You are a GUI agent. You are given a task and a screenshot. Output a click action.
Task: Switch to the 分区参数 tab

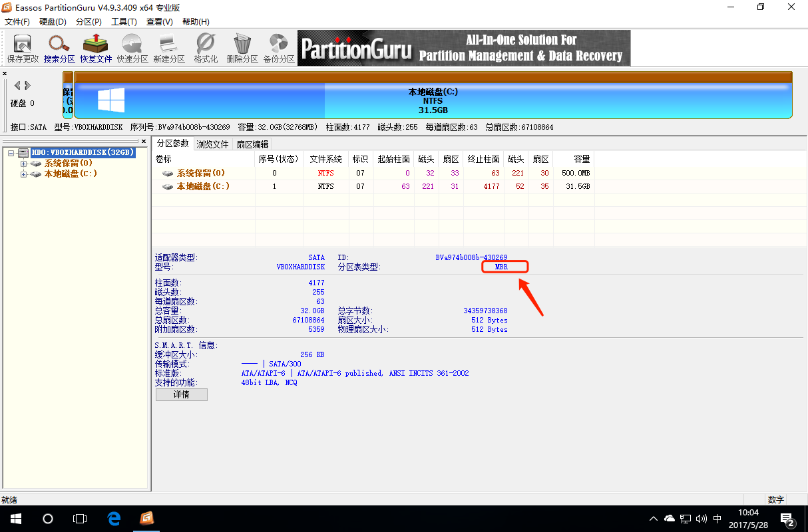pos(173,144)
